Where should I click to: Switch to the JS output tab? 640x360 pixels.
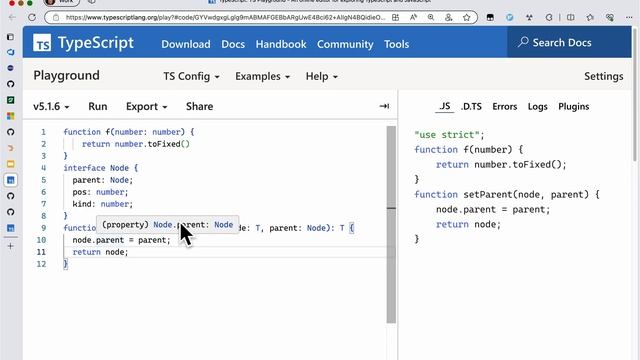click(x=444, y=107)
